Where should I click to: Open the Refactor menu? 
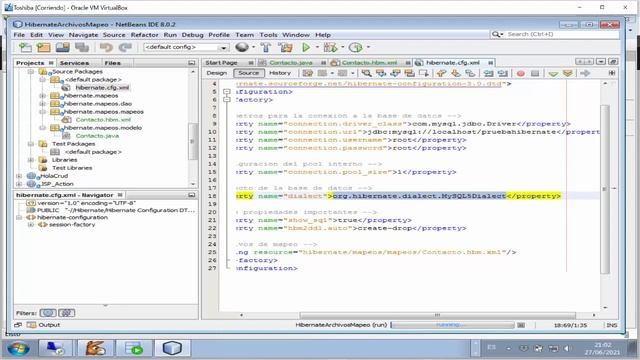pyautogui.click(x=144, y=35)
